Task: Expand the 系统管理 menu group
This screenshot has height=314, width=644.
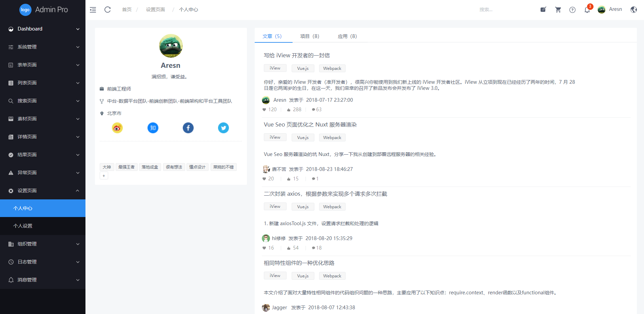Action: (43, 47)
